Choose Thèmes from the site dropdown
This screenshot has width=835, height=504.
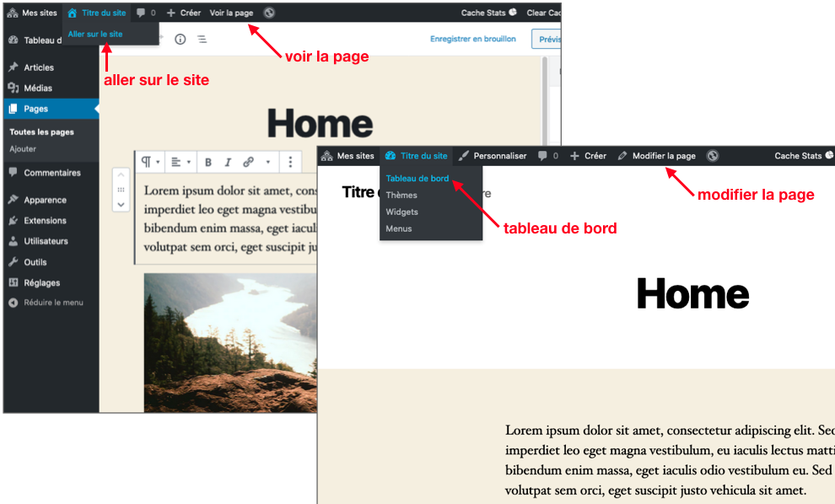click(401, 195)
